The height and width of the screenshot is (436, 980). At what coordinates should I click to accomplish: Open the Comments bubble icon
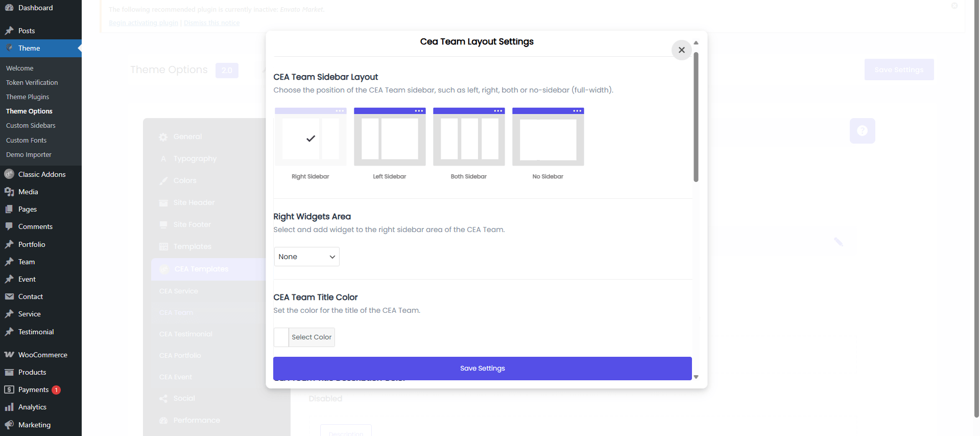click(x=9, y=226)
